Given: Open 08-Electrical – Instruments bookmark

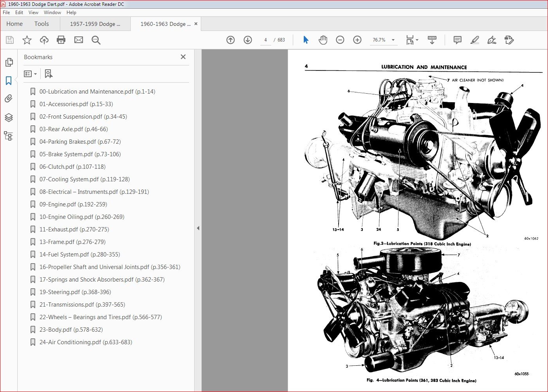Looking at the screenshot, I should coord(94,192).
